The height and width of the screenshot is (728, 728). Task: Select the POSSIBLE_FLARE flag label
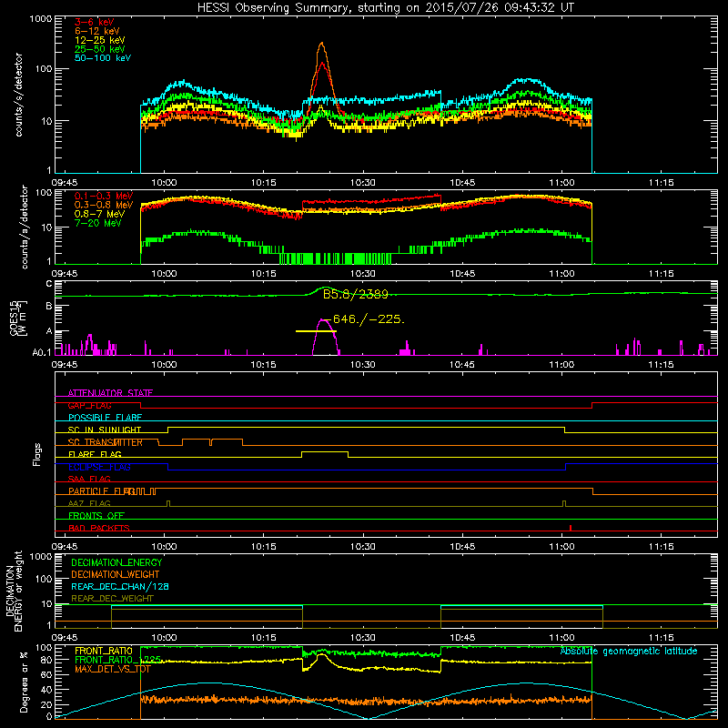coord(105,418)
